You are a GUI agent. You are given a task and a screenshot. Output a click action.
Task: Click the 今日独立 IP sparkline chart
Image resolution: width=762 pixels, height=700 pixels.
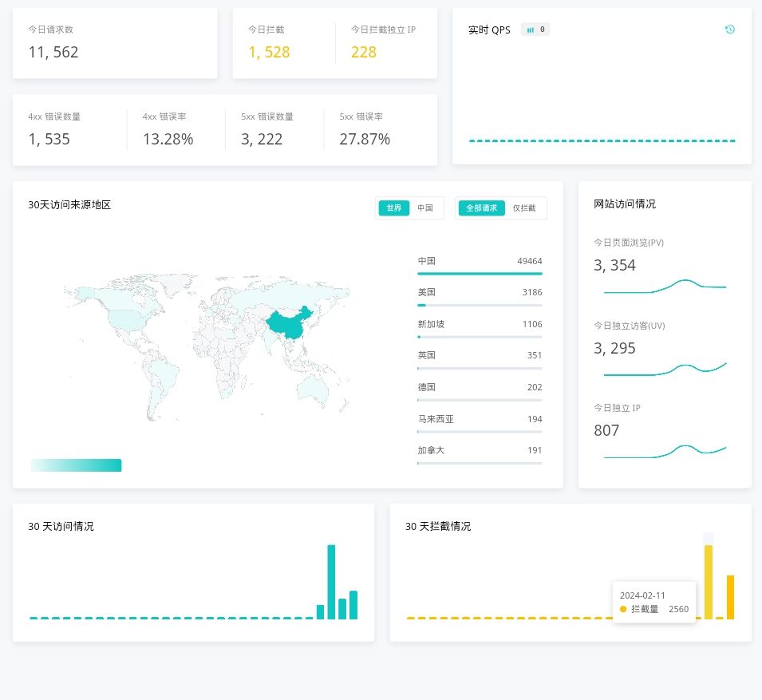pyautogui.click(x=665, y=451)
